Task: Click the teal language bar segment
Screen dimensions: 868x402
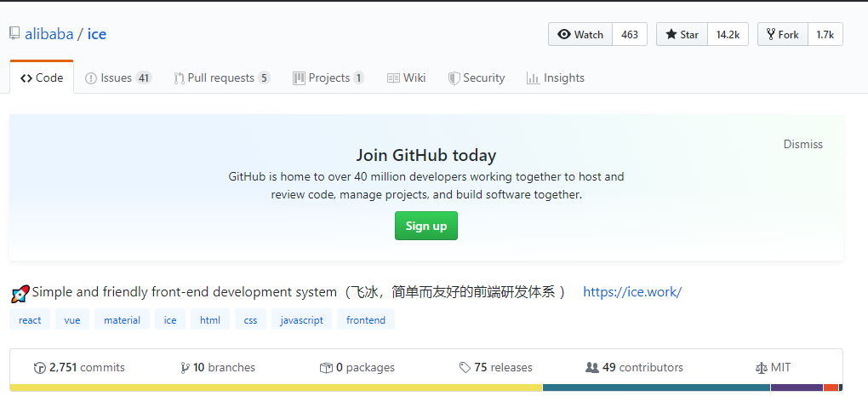Action: (657, 388)
